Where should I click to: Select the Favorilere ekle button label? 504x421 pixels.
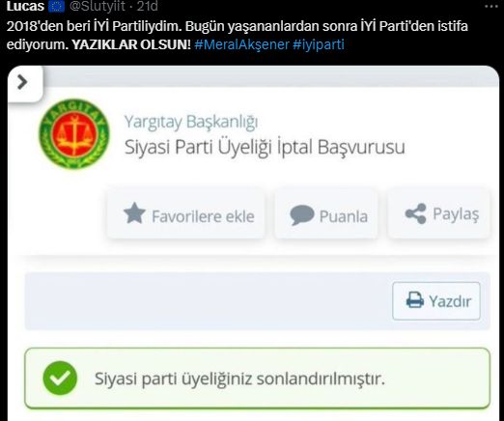click(203, 216)
